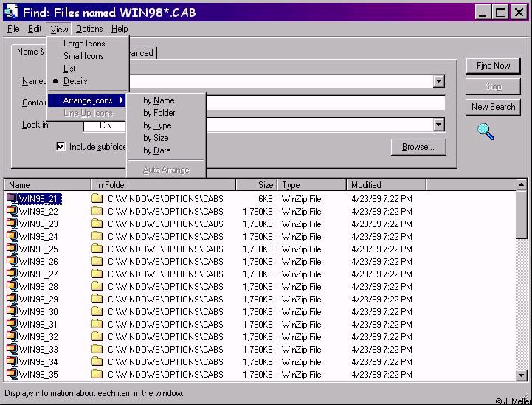Sort results by the Size column header
The image size is (532, 405).
tap(257, 185)
